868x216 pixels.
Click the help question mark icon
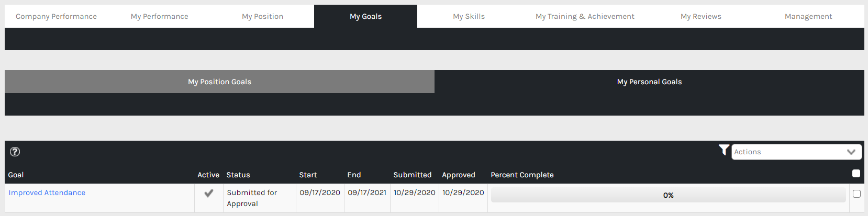pyautogui.click(x=15, y=152)
